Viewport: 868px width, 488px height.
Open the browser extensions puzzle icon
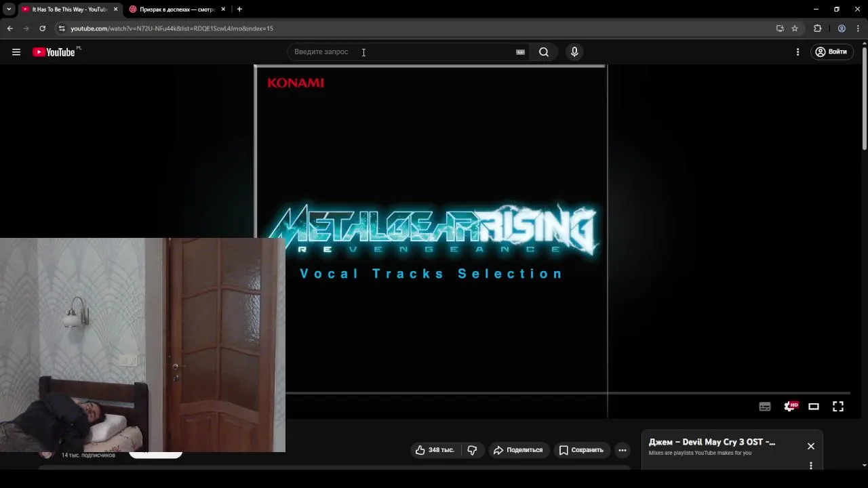coord(817,28)
